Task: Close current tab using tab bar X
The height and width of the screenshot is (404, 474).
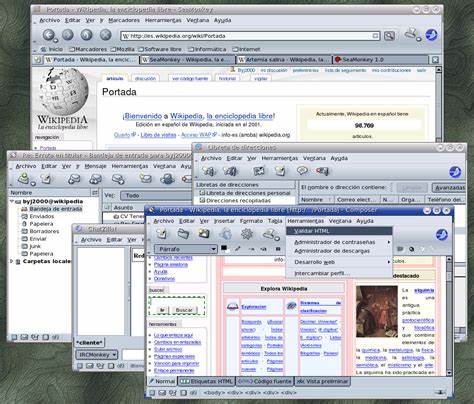Action: pyautogui.click(x=435, y=60)
